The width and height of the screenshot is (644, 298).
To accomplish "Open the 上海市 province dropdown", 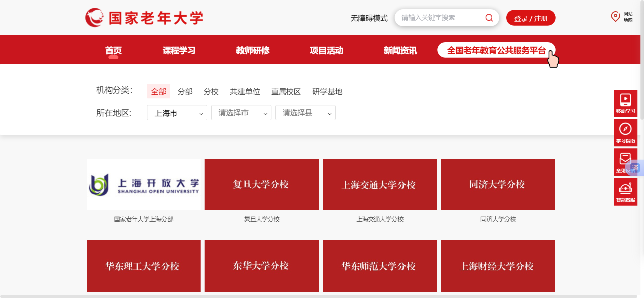I will [177, 113].
